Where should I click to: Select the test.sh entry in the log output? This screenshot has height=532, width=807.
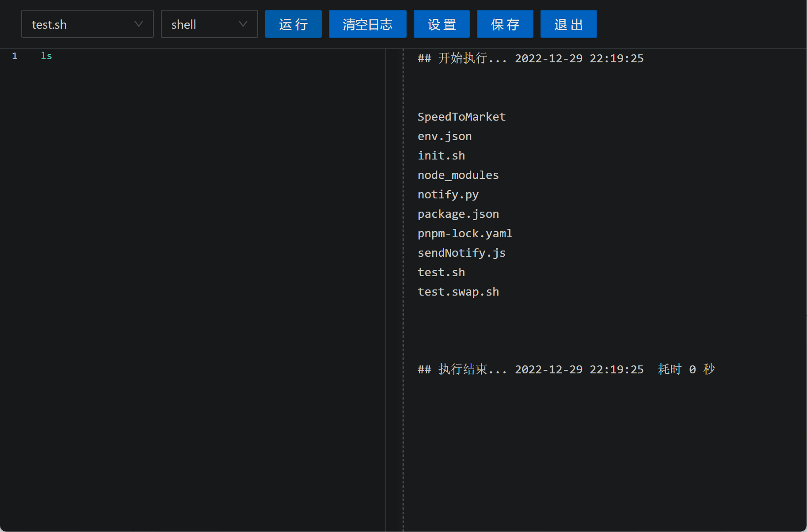click(x=441, y=272)
